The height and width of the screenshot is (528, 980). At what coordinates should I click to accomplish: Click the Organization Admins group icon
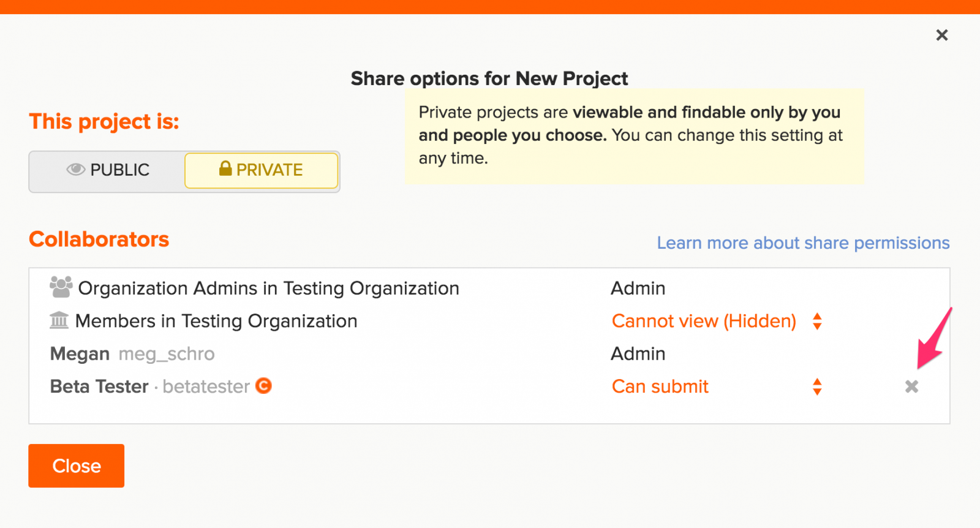coord(61,287)
